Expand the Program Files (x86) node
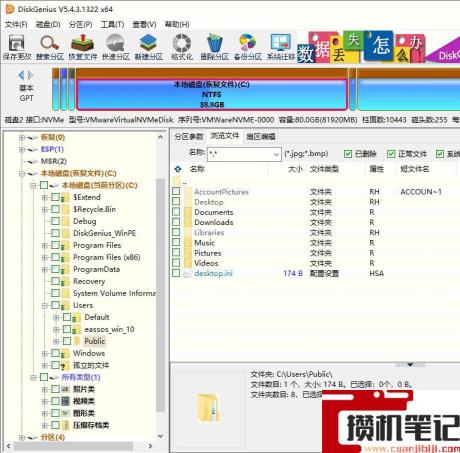Screen dimensions: 460x453 coord(45,257)
